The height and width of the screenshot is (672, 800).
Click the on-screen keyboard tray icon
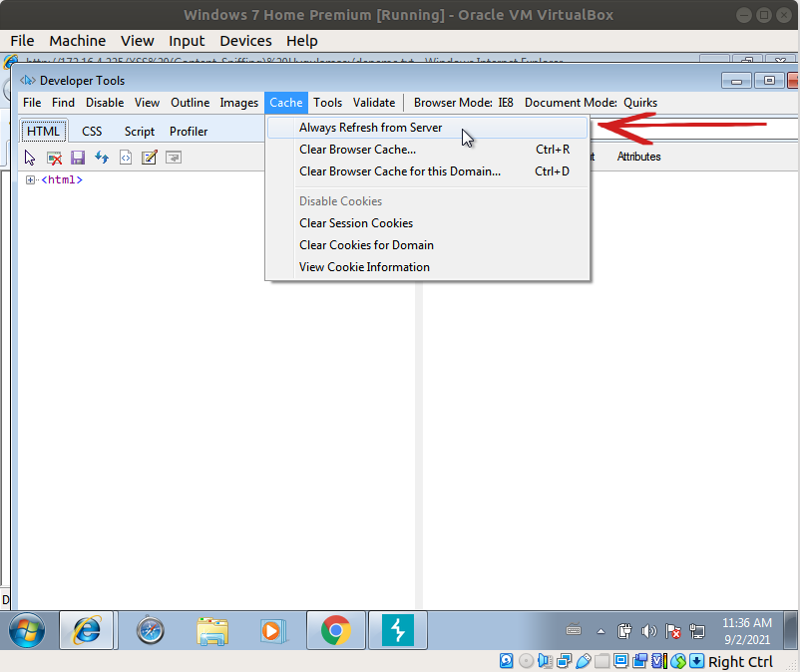(574, 631)
